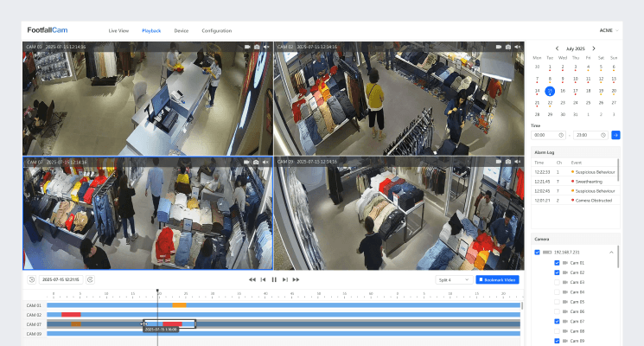Open the 12:02:45 Suspicious Behaviour alarm
The width and height of the screenshot is (644, 346).
575,190
